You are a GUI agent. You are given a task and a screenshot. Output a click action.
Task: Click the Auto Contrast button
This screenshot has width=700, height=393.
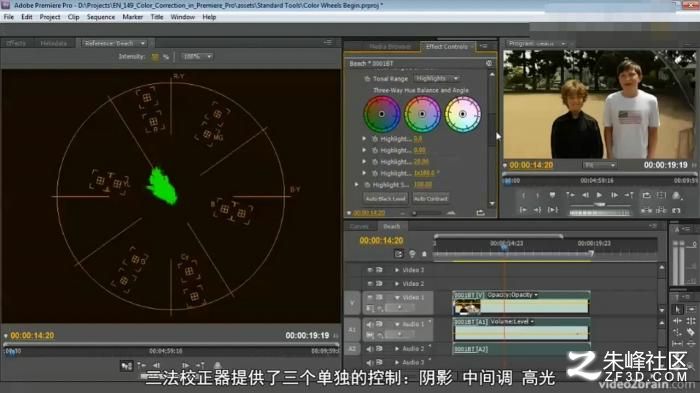click(x=430, y=198)
